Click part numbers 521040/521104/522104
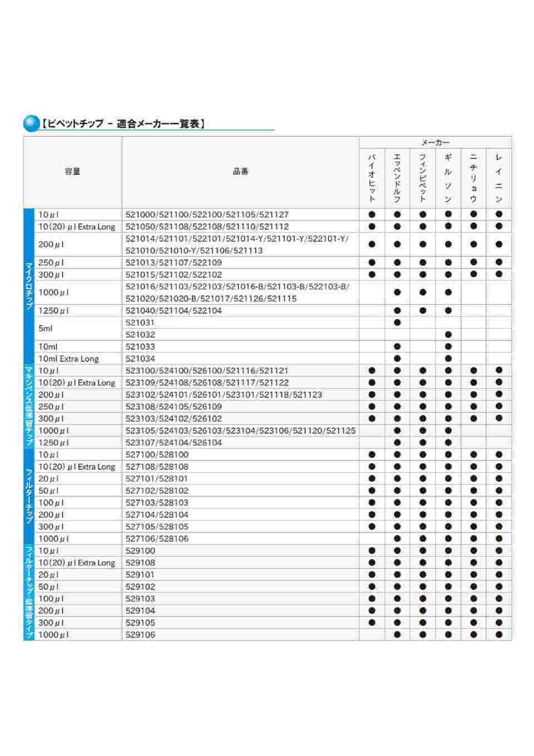 (174, 311)
